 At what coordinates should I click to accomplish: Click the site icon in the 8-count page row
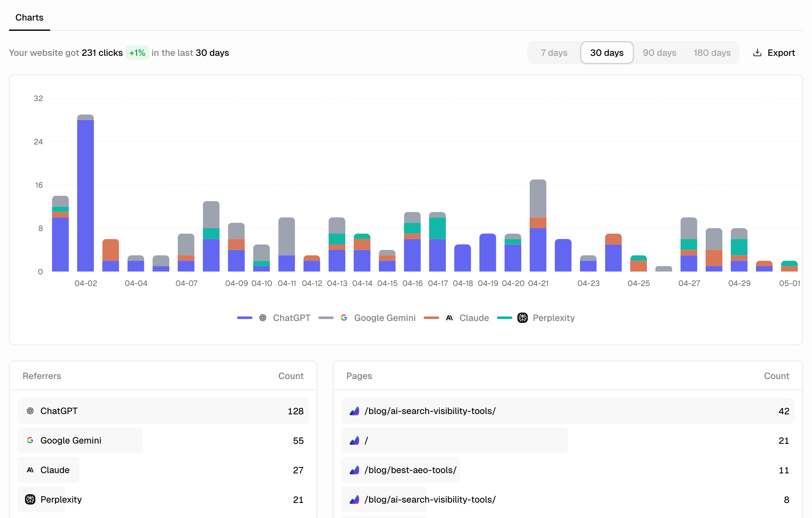click(x=354, y=499)
